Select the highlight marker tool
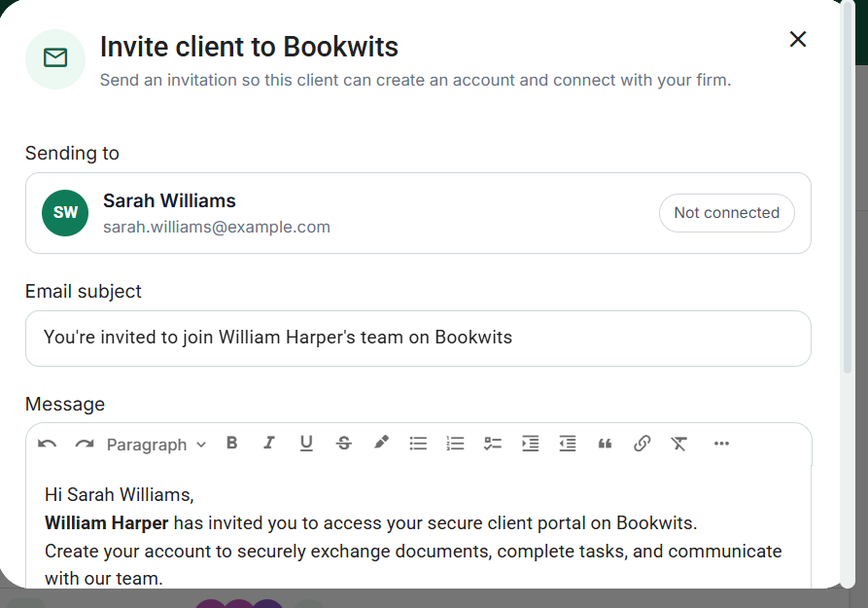868x608 pixels. (381, 444)
